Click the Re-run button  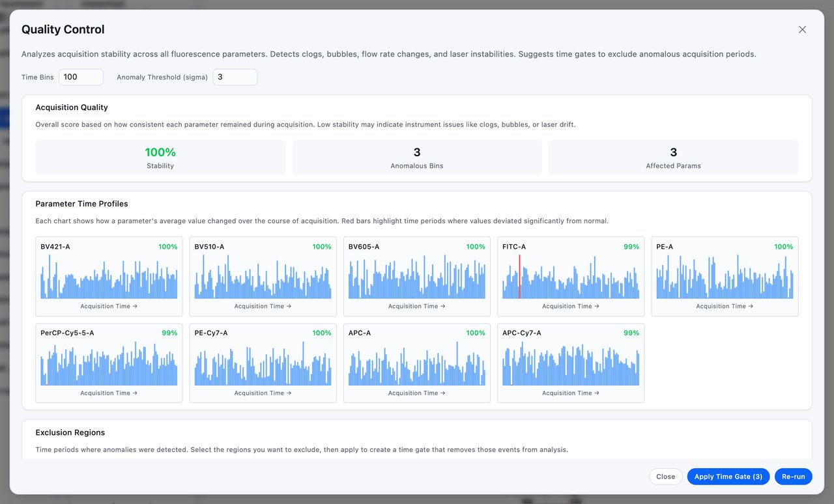click(x=794, y=477)
